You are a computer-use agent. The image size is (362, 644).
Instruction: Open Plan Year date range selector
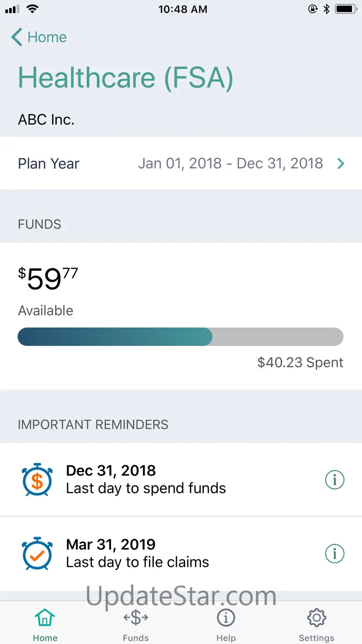231,163
